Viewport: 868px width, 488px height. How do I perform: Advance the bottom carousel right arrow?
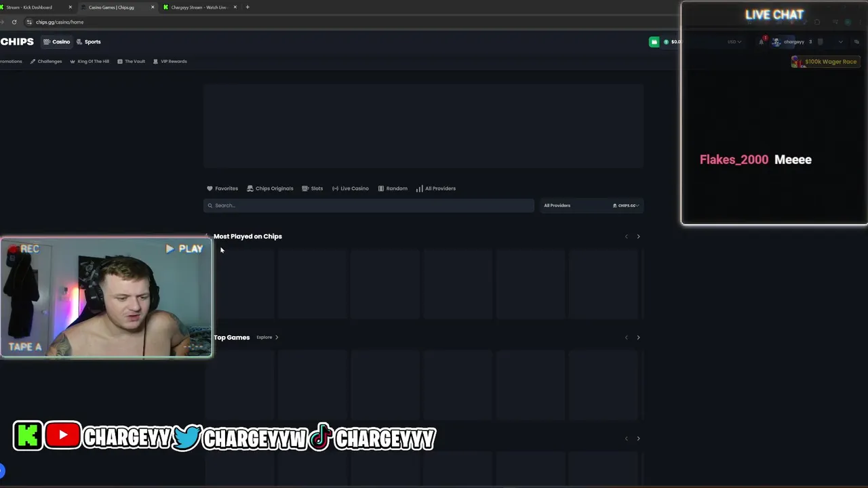638,439
